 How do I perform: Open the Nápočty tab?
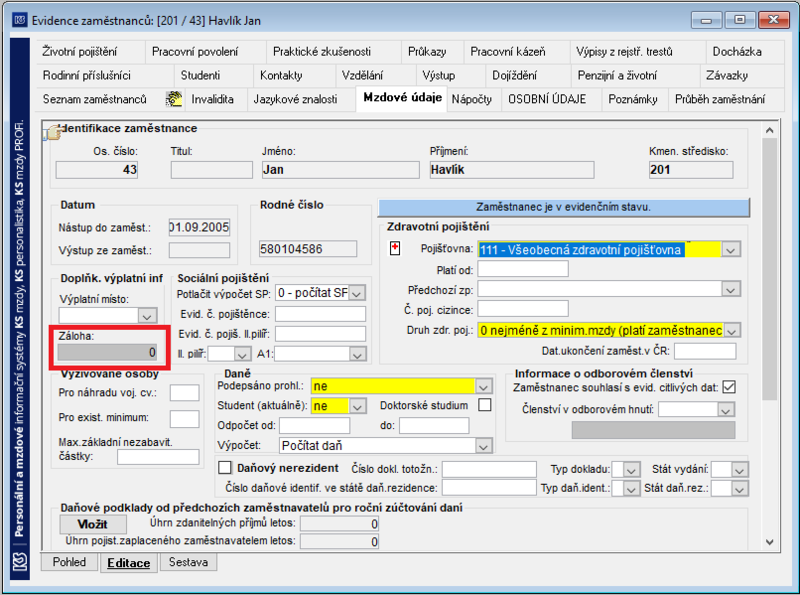point(471,99)
